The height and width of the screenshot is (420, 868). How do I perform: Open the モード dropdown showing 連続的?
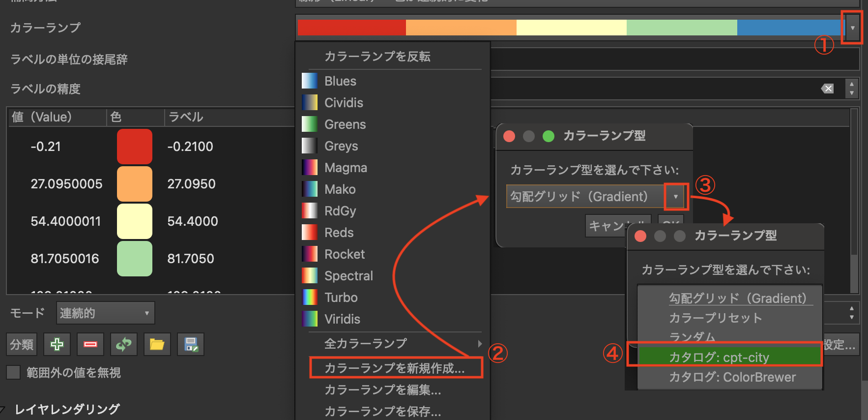tap(105, 313)
